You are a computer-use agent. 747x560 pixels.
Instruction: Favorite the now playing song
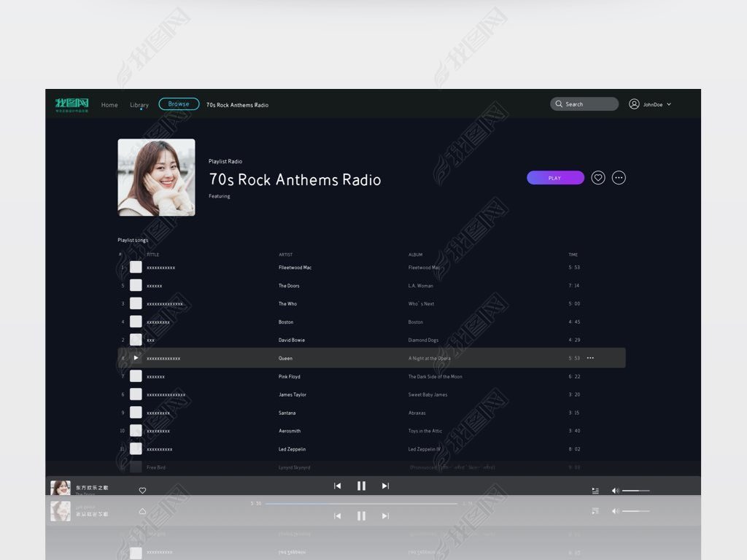(142, 491)
